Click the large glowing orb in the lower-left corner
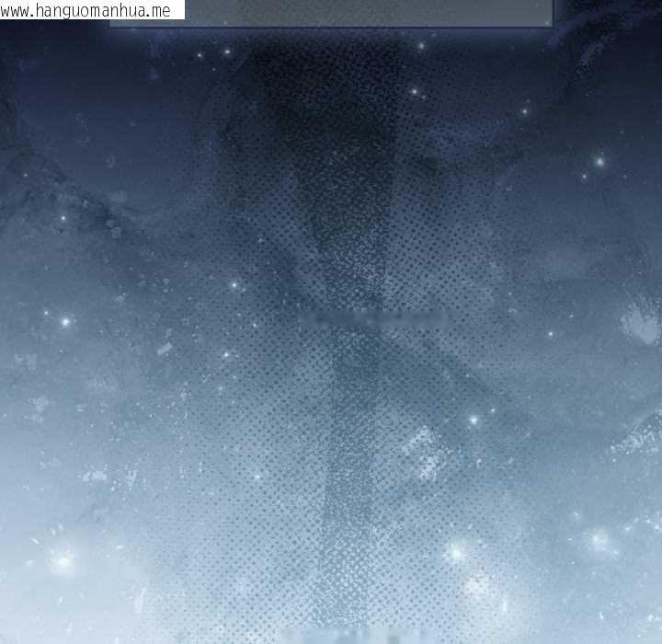Viewport: 662px width, 644px height. 62,559
